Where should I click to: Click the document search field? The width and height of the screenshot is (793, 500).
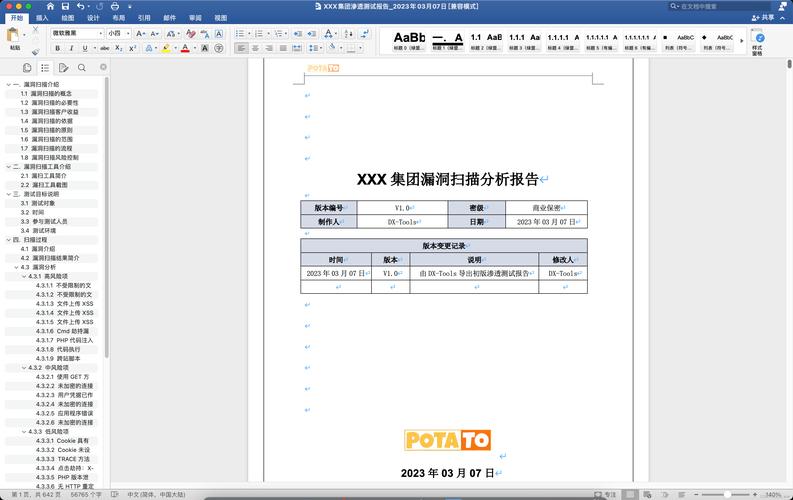click(x=720, y=7)
